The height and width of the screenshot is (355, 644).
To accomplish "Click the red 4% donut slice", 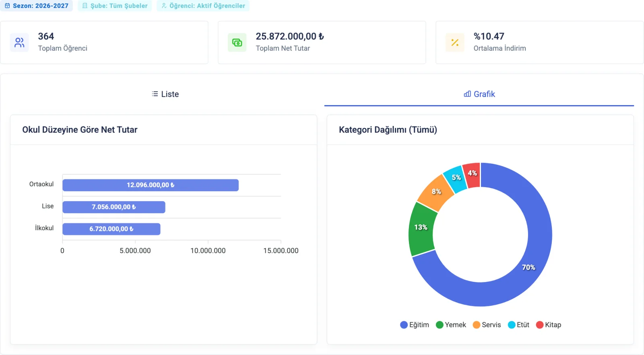I will (x=472, y=175).
